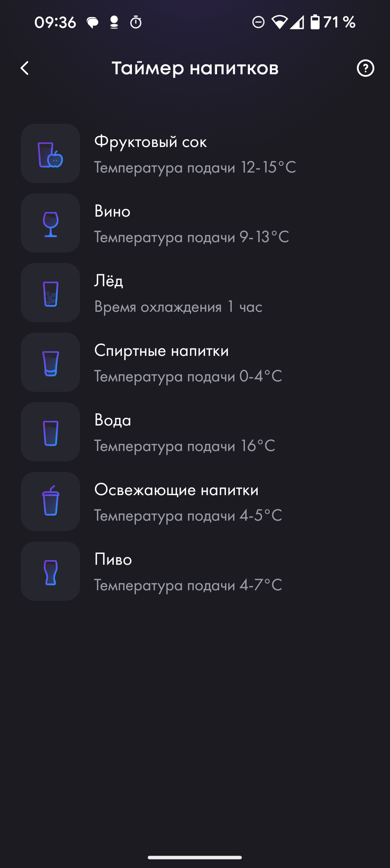Viewport: 390px width, 868px height.
Task: Choose the "Вино" drink timer
Action: (x=113, y=212)
